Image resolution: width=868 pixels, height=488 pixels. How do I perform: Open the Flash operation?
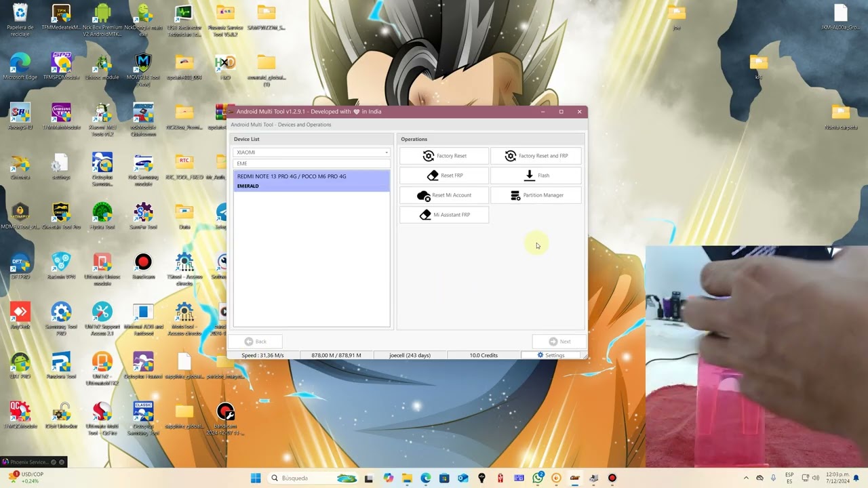tap(536, 176)
